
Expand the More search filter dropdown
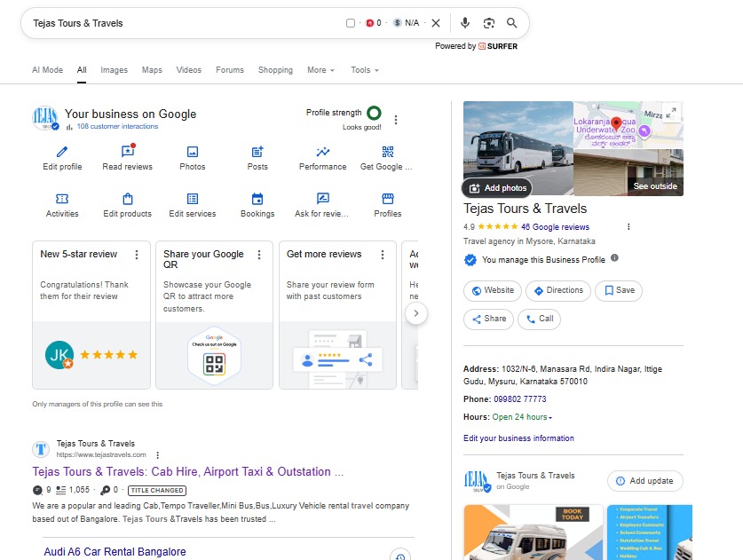[320, 70]
